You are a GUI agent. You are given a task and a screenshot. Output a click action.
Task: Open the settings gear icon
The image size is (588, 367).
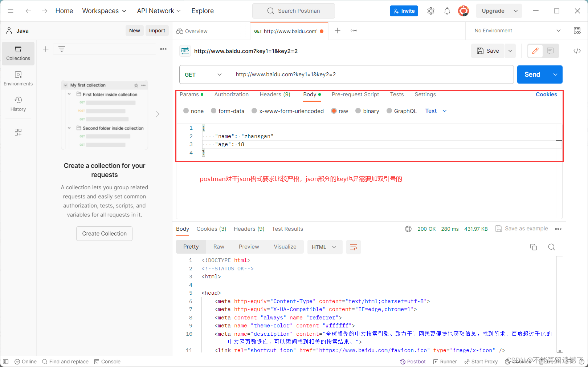(431, 11)
